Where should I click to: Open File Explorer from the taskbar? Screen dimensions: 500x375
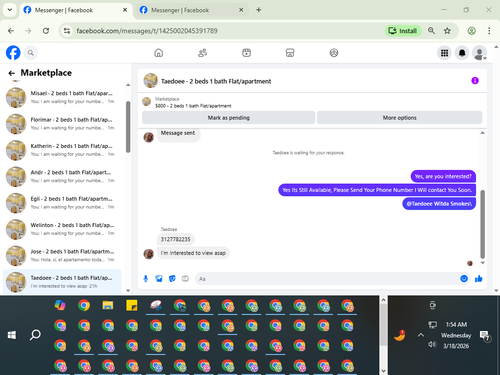point(108,305)
